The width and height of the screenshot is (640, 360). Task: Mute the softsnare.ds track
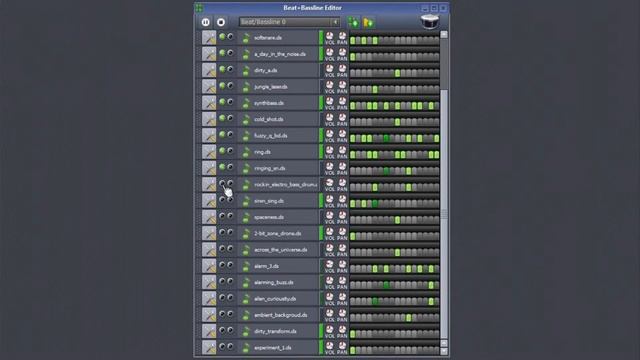(x=222, y=37)
